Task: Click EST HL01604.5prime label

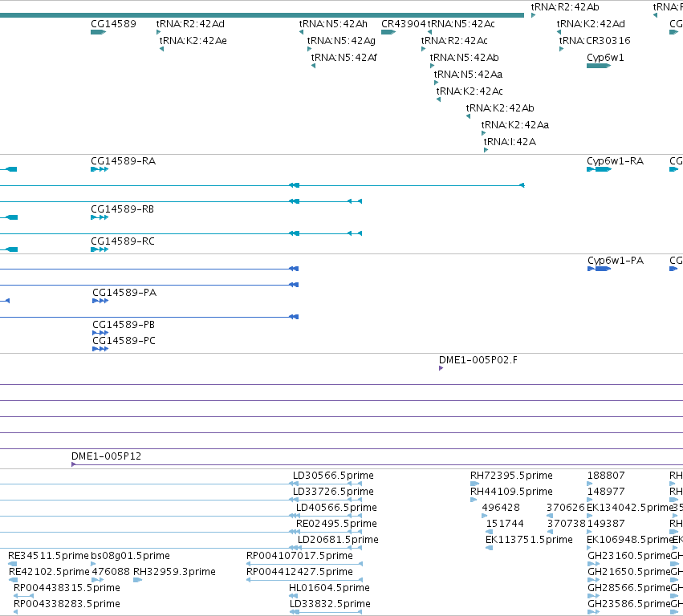Action: (x=329, y=588)
